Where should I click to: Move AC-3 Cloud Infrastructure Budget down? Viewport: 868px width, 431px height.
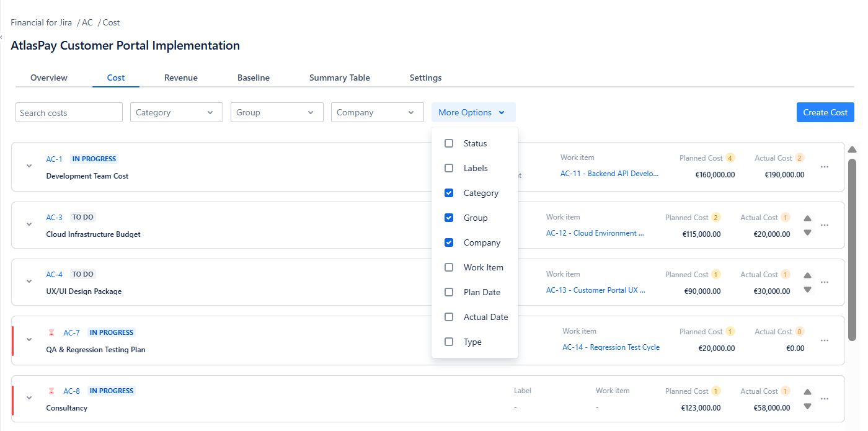(x=807, y=233)
